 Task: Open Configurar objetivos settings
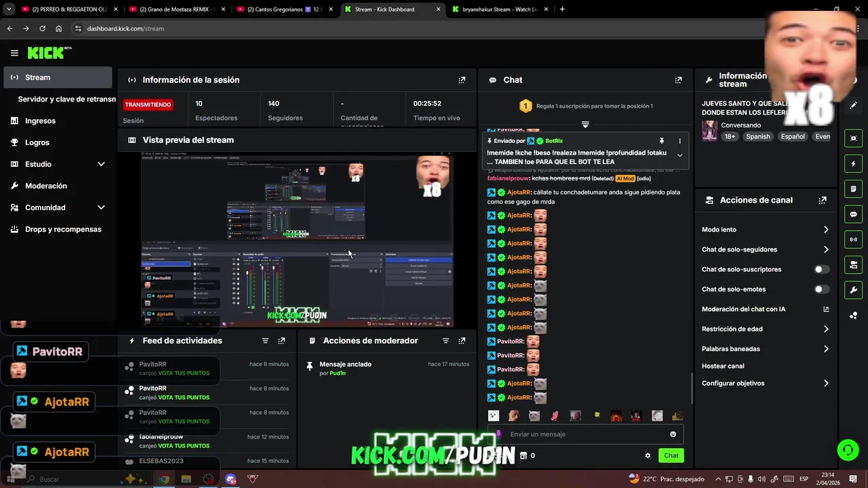point(765,384)
